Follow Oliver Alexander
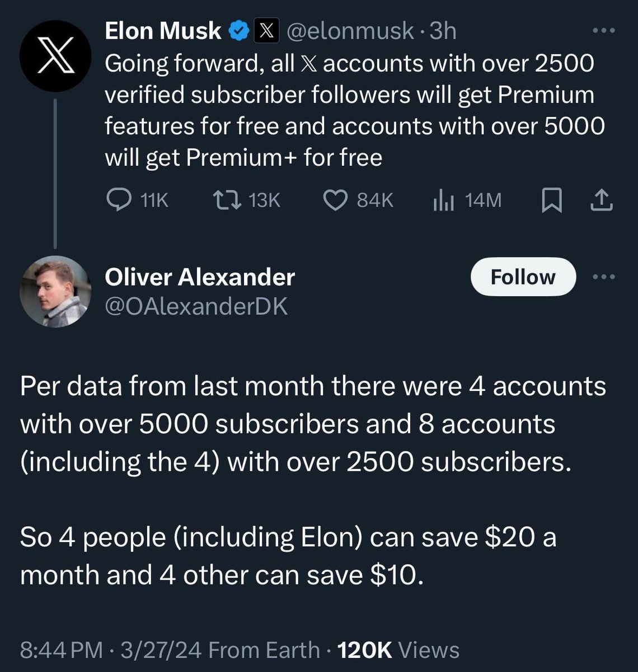Image resolution: width=638 pixels, height=672 pixels. [x=523, y=277]
